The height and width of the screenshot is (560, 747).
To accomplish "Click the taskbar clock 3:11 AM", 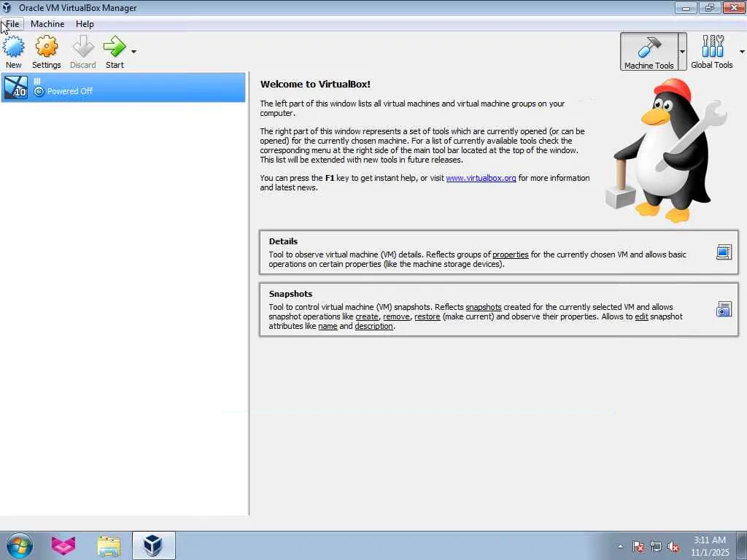I will pyautogui.click(x=709, y=540).
